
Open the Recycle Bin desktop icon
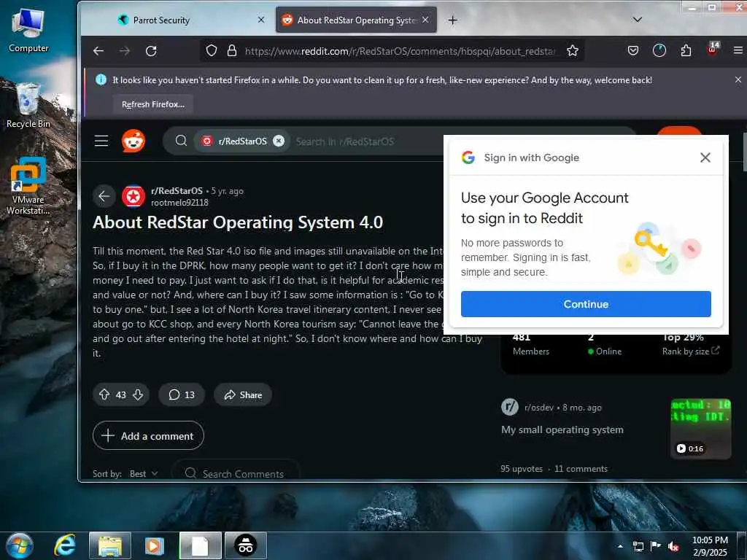[x=28, y=106]
